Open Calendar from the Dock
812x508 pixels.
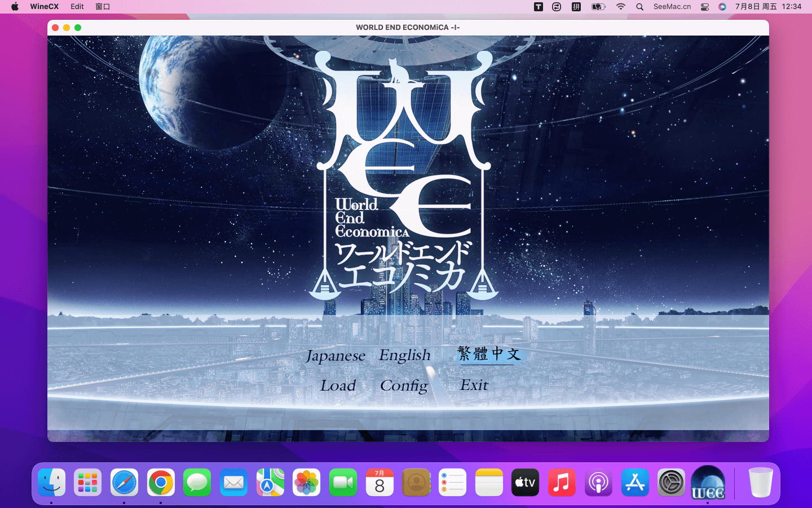tap(379, 483)
